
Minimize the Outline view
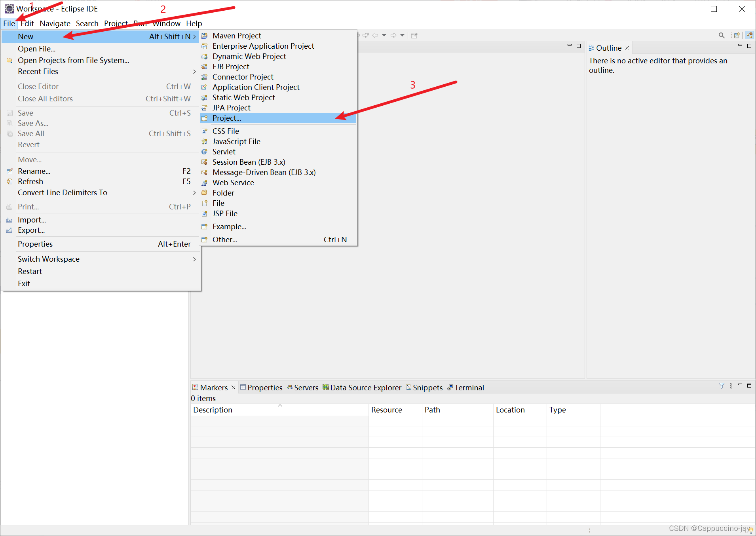[740, 46]
